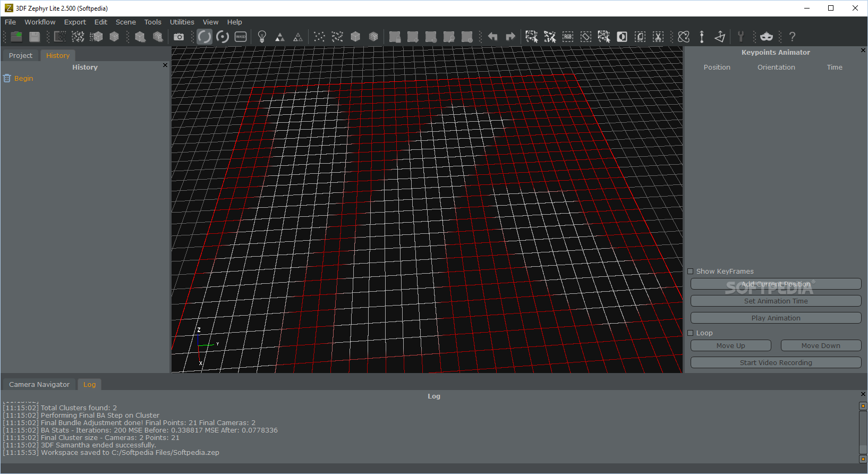Click the textured mesh generation cube icon
This screenshot has width=868, height=474.
[x=114, y=37]
